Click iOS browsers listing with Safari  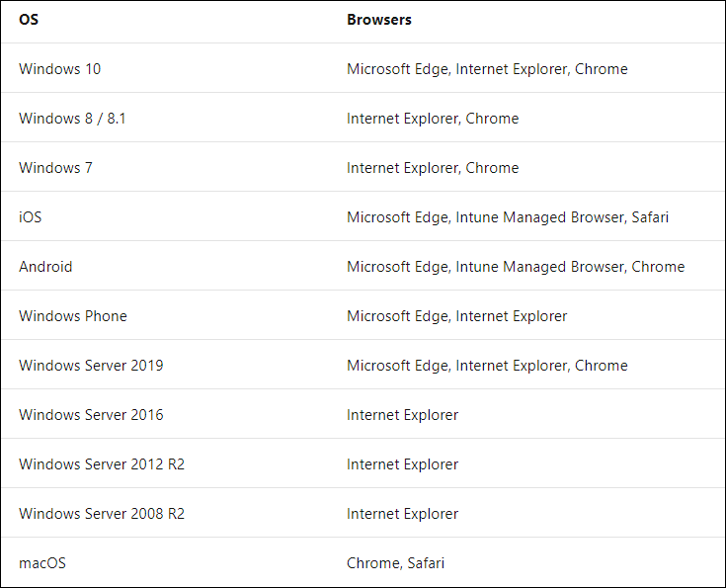(x=508, y=217)
